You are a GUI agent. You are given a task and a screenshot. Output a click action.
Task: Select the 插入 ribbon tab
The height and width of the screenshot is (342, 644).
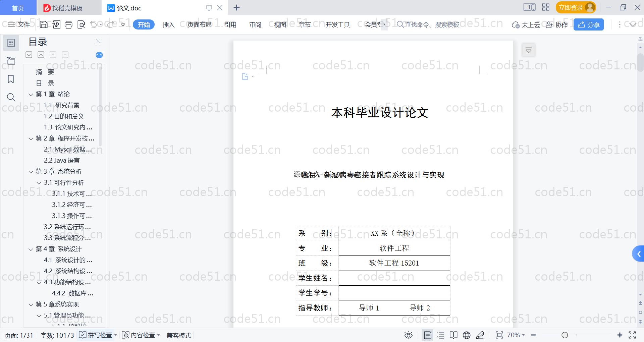(168, 24)
